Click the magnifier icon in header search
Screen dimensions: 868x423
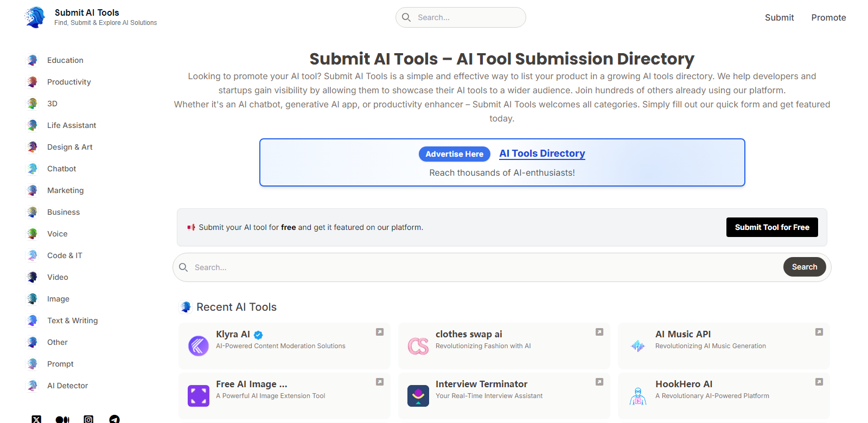pyautogui.click(x=406, y=17)
